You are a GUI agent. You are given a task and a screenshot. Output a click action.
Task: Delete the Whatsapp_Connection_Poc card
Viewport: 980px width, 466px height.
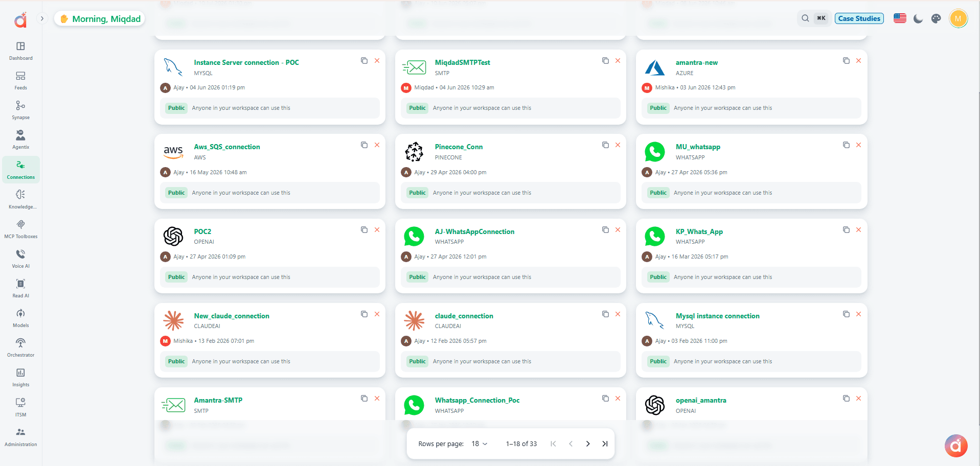[618, 398]
